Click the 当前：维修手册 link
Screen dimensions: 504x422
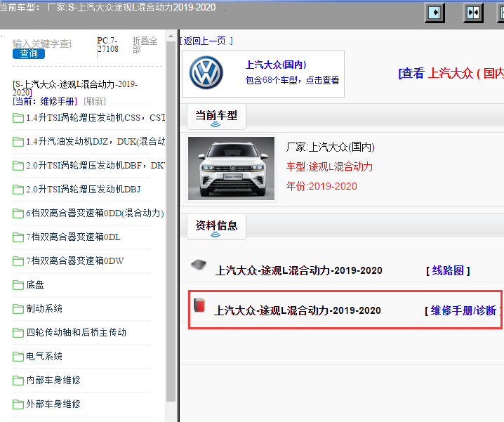click(x=45, y=101)
